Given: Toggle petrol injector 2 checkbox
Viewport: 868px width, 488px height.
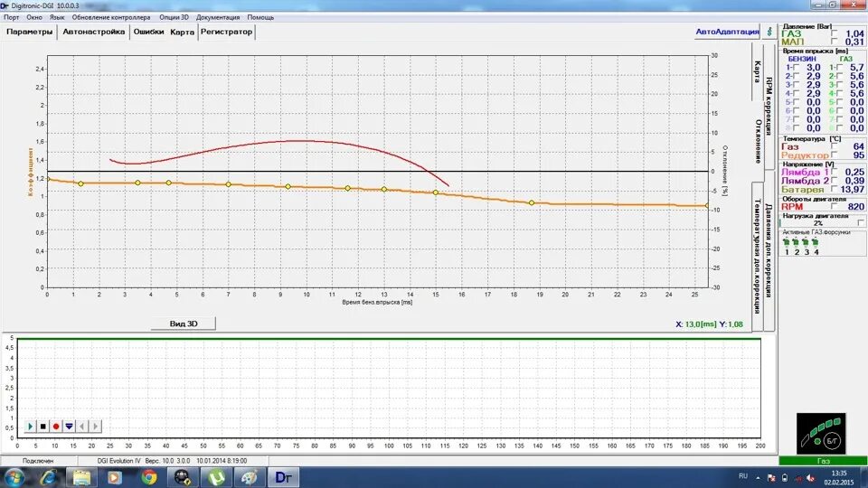Looking at the screenshot, I should (x=796, y=76).
